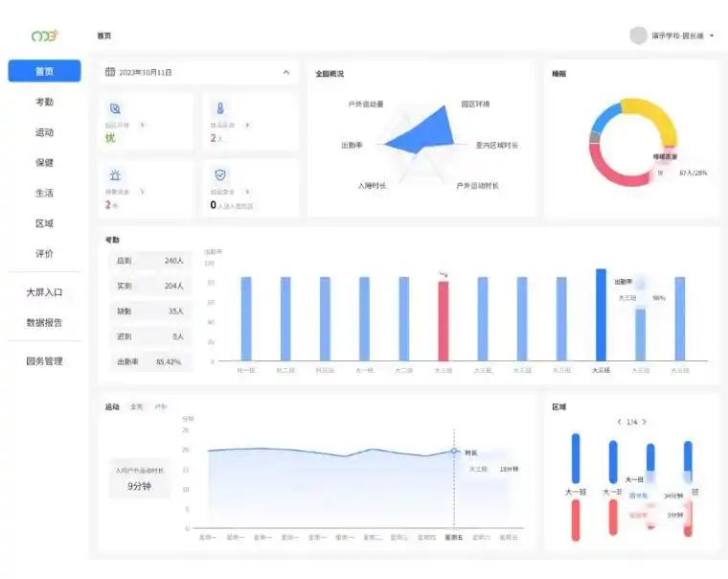
Task: Click the shield safety icon
Action: (x=219, y=175)
